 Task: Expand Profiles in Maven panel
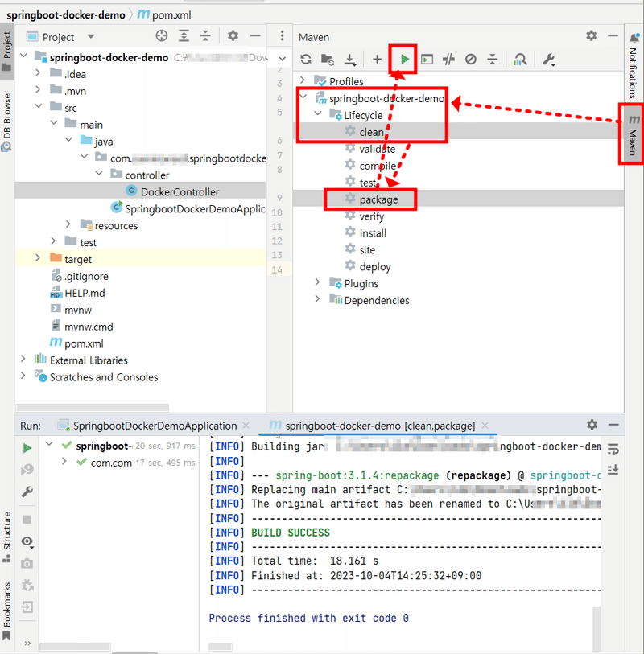[x=303, y=80]
